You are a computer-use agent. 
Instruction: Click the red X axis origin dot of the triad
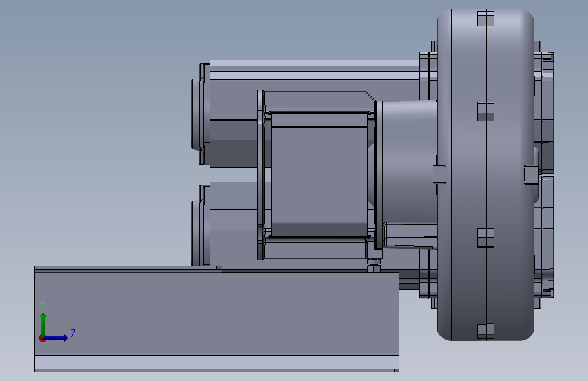[x=42, y=338]
